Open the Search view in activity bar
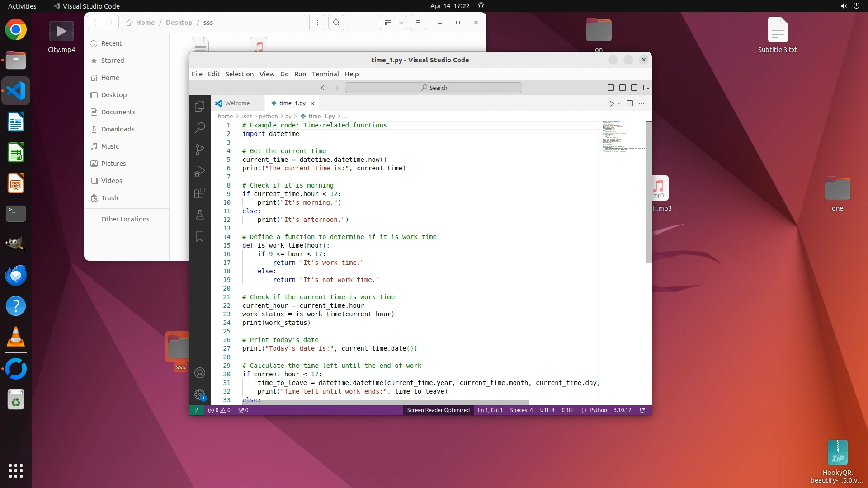 pos(199,128)
